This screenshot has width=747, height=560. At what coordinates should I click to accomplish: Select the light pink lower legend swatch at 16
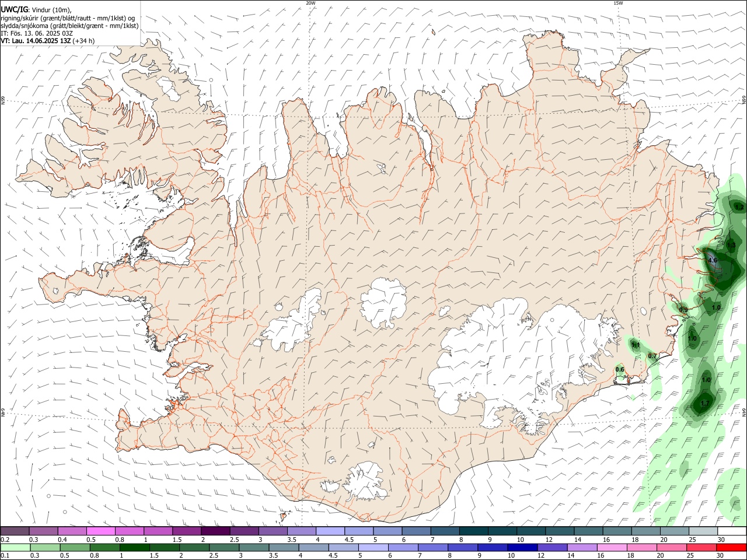(612, 547)
